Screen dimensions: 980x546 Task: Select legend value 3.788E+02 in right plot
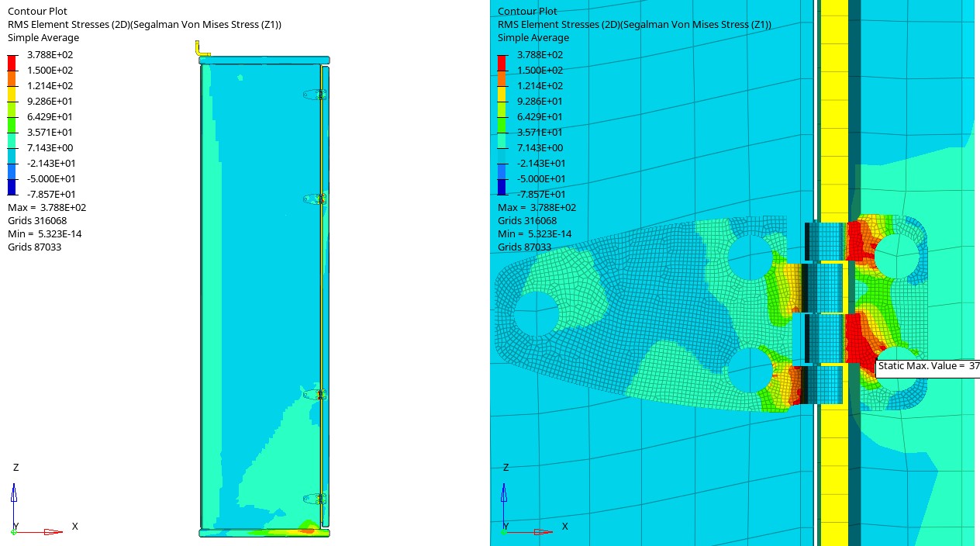click(x=540, y=55)
